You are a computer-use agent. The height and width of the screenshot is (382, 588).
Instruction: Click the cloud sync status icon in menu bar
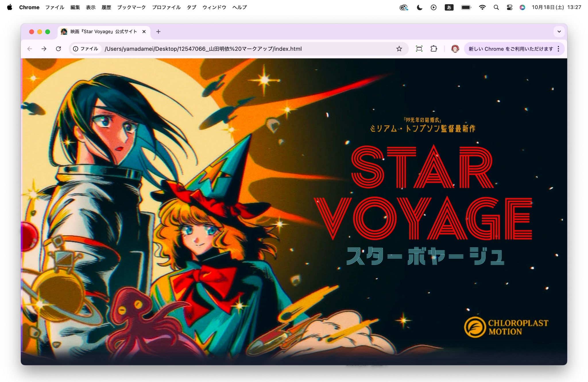pos(404,7)
